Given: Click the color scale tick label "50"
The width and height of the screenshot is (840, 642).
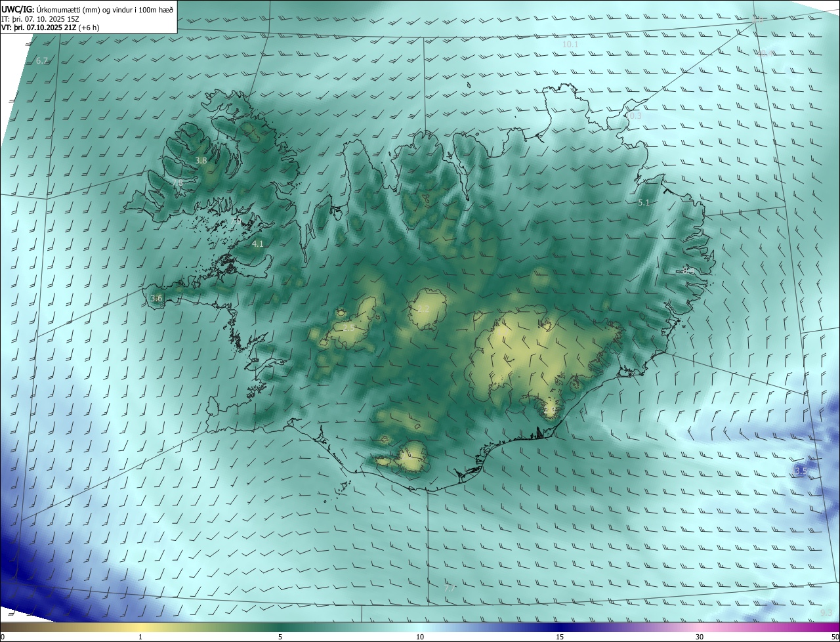Looking at the screenshot, I should click(x=835, y=637).
